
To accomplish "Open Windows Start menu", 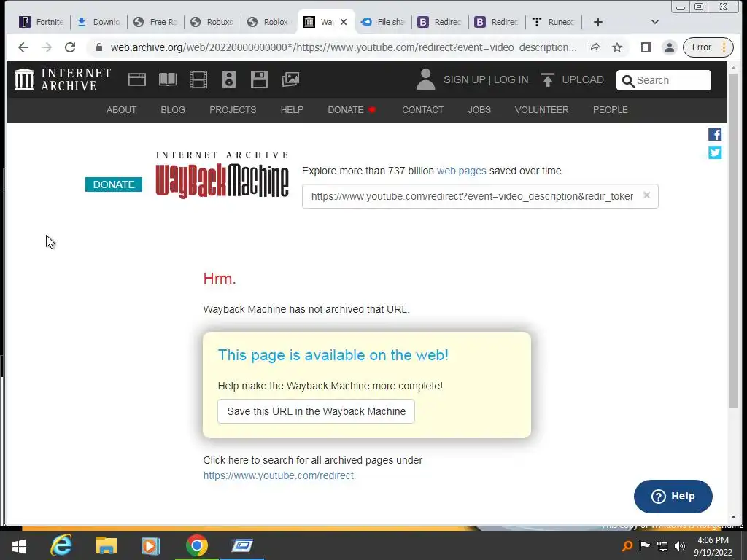I will (x=19, y=545).
